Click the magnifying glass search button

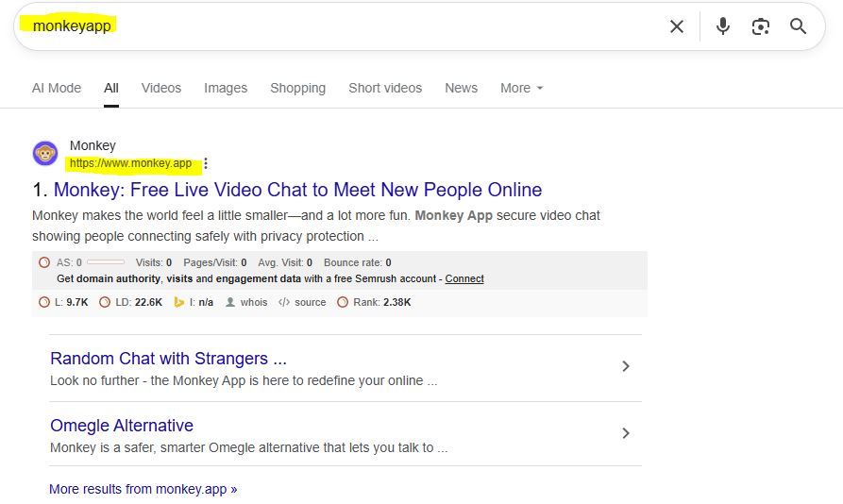tap(799, 26)
